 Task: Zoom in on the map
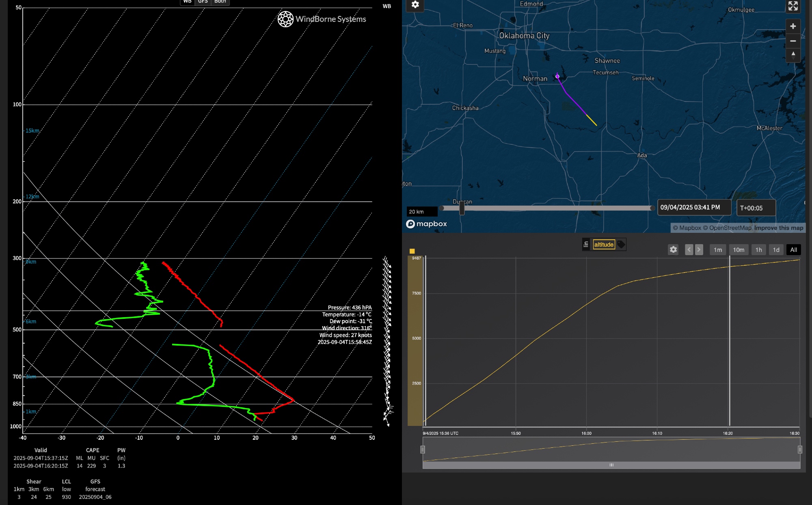click(793, 26)
